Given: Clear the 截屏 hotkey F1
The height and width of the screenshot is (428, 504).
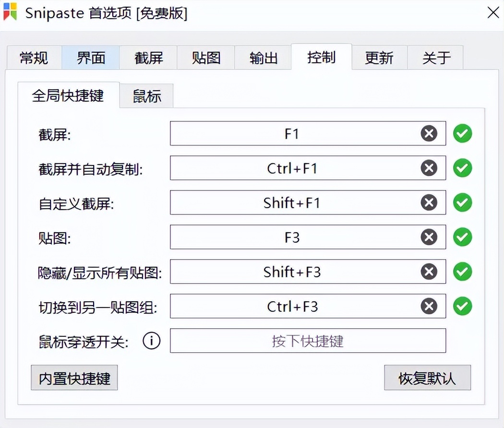Looking at the screenshot, I should coord(429,133).
